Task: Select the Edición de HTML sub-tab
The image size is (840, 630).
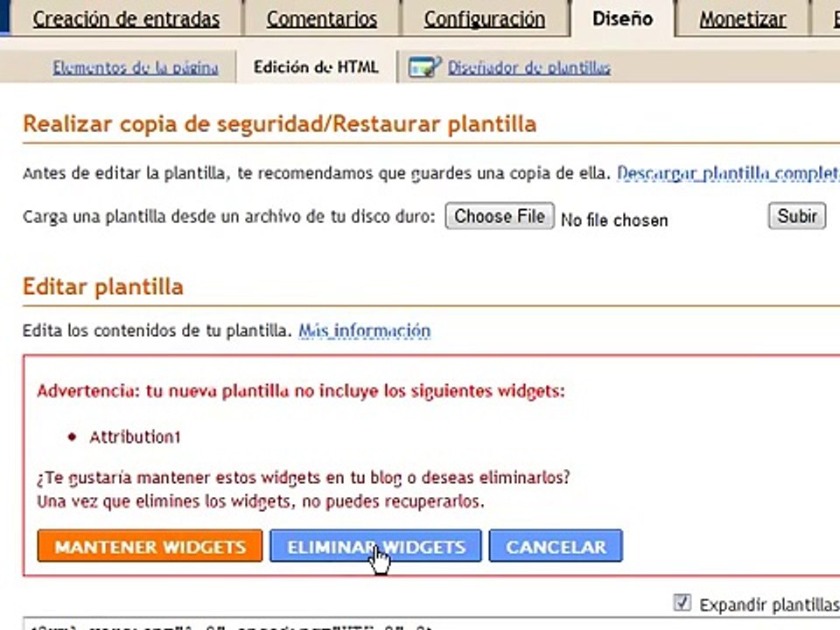Action: point(316,67)
